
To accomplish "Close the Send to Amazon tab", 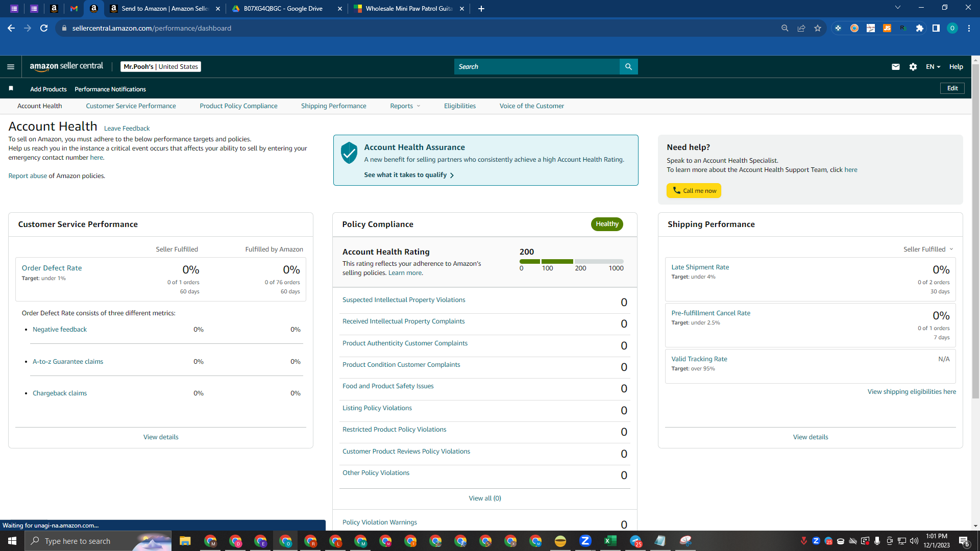I will pyautogui.click(x=218, y=9).
